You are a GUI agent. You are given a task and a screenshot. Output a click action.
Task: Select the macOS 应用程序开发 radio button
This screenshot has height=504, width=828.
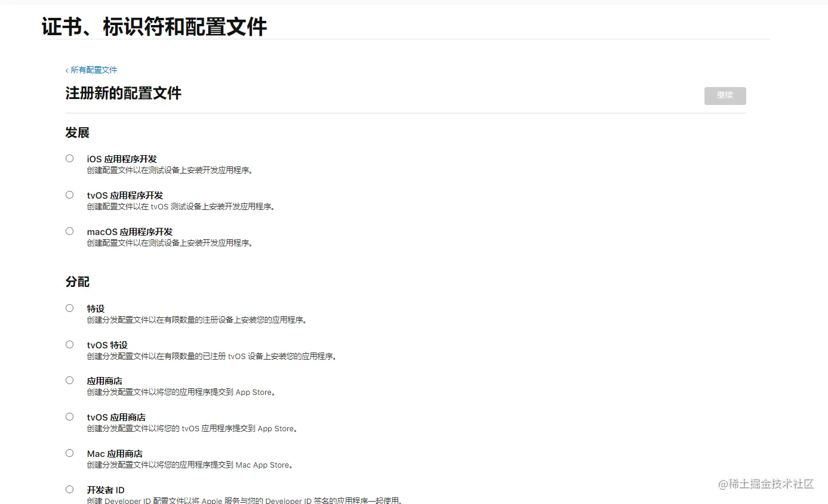(x=69, y=231)
